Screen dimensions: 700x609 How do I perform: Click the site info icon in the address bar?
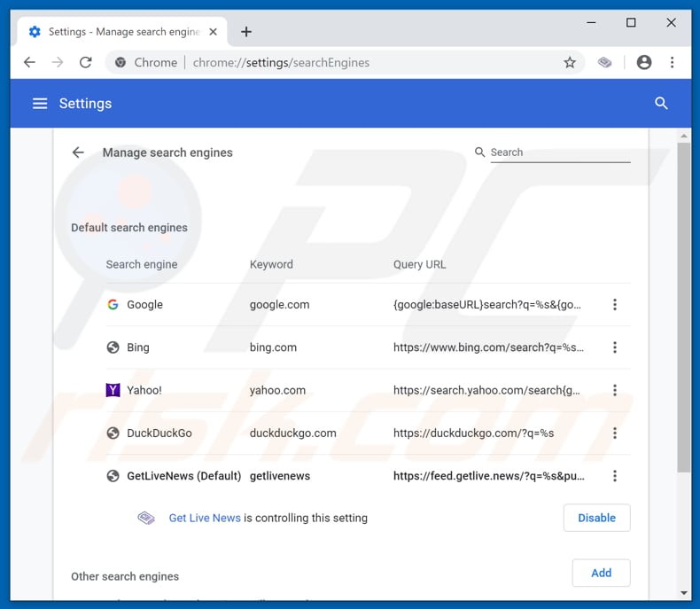121,63
